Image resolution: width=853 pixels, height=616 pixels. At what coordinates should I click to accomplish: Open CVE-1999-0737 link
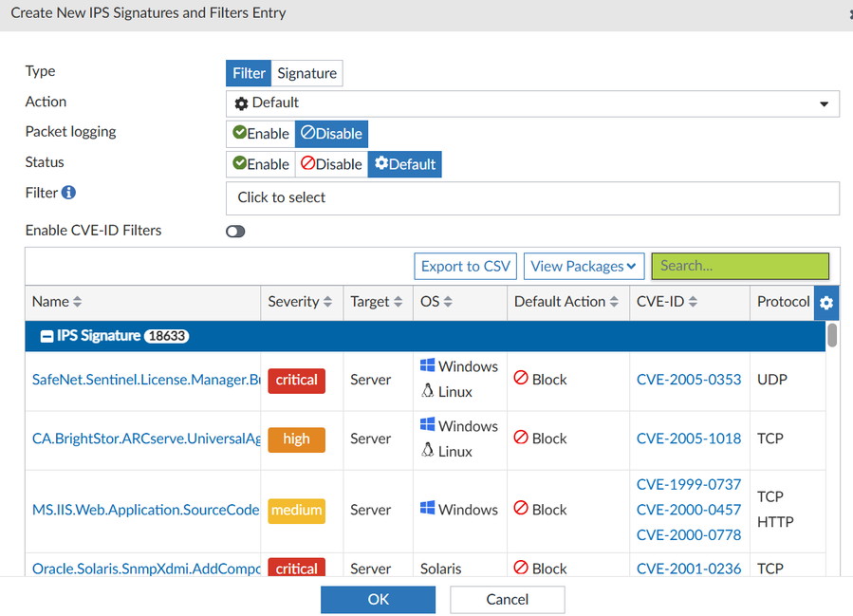pyautogui.click(x=689, y=484)
